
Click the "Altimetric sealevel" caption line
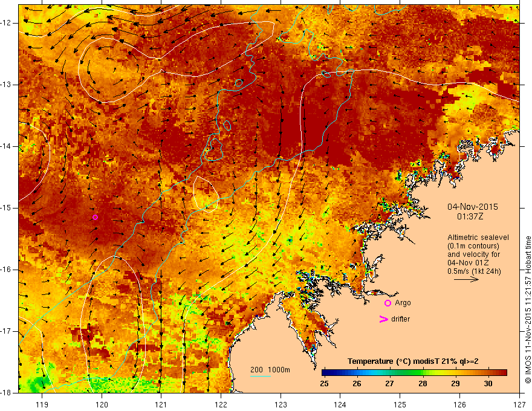coord(478,238)
